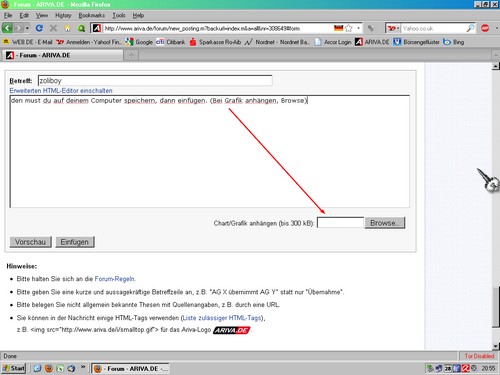Open the Bookmarks menu
The height and width of the screenshot is (375, 500).
92,15
